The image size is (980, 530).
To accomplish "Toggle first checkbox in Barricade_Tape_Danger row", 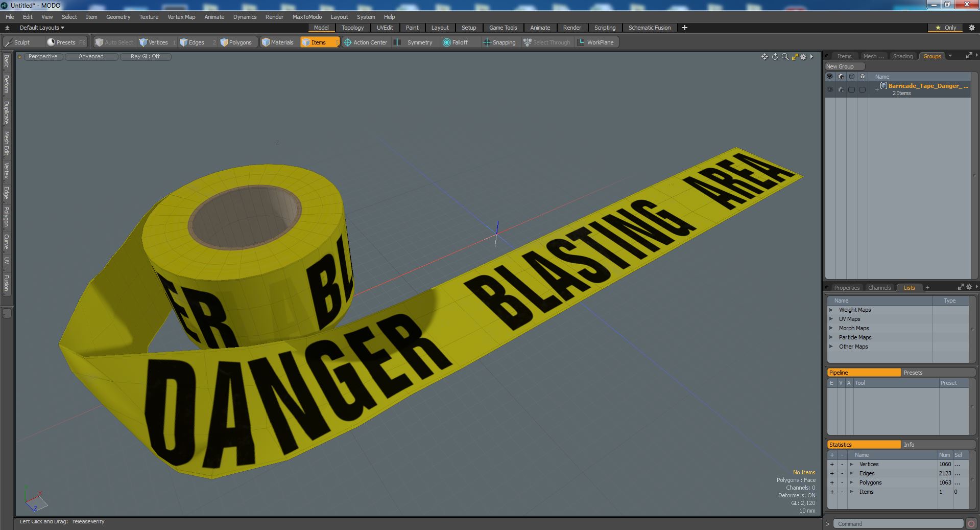I will pos(851,89).
